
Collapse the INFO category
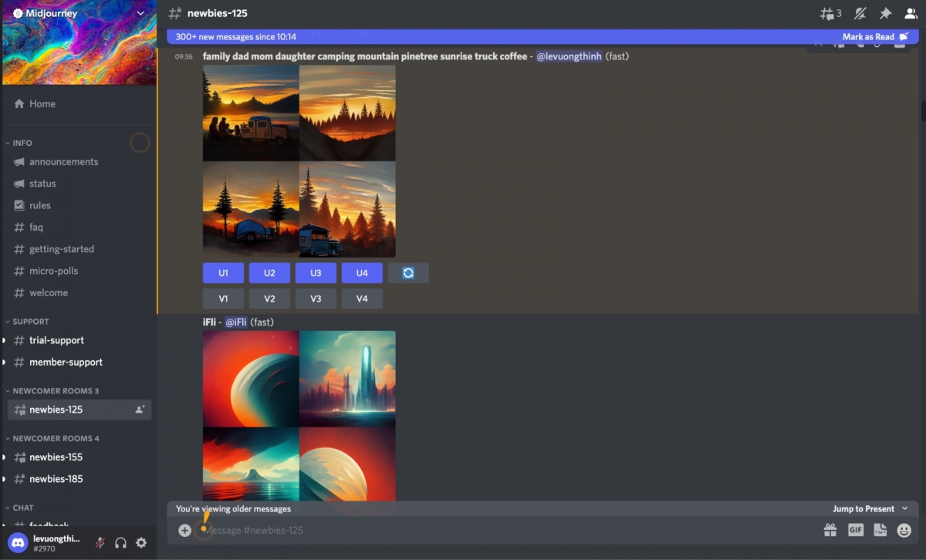click(19, 143)
